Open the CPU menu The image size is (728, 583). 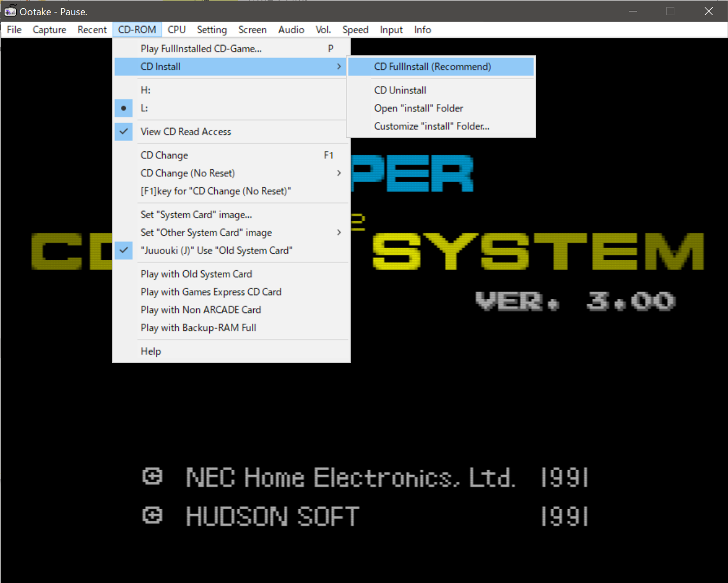point(177,30)
